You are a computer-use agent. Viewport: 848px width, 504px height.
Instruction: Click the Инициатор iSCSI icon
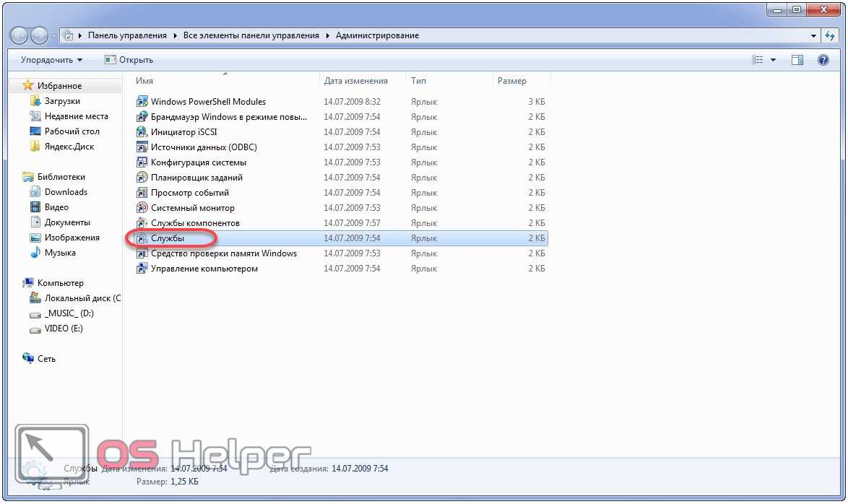[x=142, y=132]
